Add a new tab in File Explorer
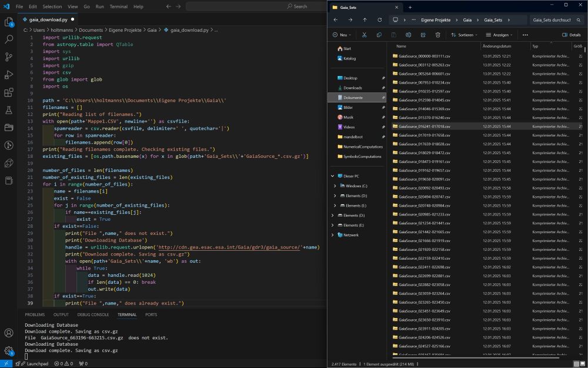 pyautogui.click(x=410, y=7)
